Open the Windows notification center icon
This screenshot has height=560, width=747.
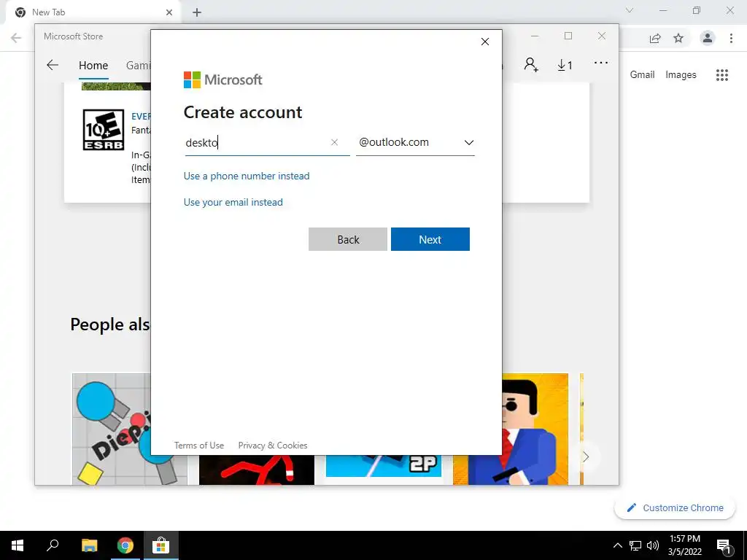(x=724, y=545)
